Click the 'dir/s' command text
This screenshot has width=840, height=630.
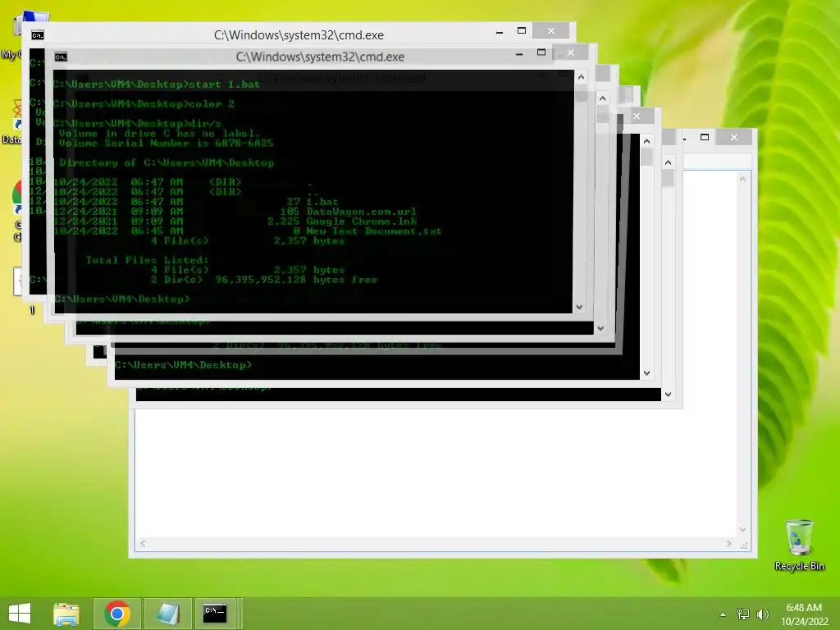tap(204, 124)
